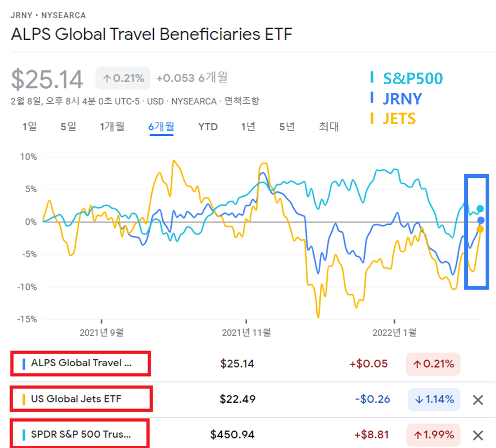Click the 0.21% badge in ALPS row
This screenshot has height=448, width=496.
tap(433, 364)
